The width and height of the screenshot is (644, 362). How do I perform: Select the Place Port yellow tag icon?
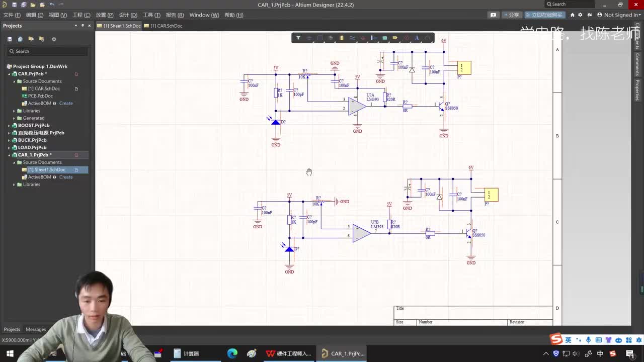coord(395,38)
